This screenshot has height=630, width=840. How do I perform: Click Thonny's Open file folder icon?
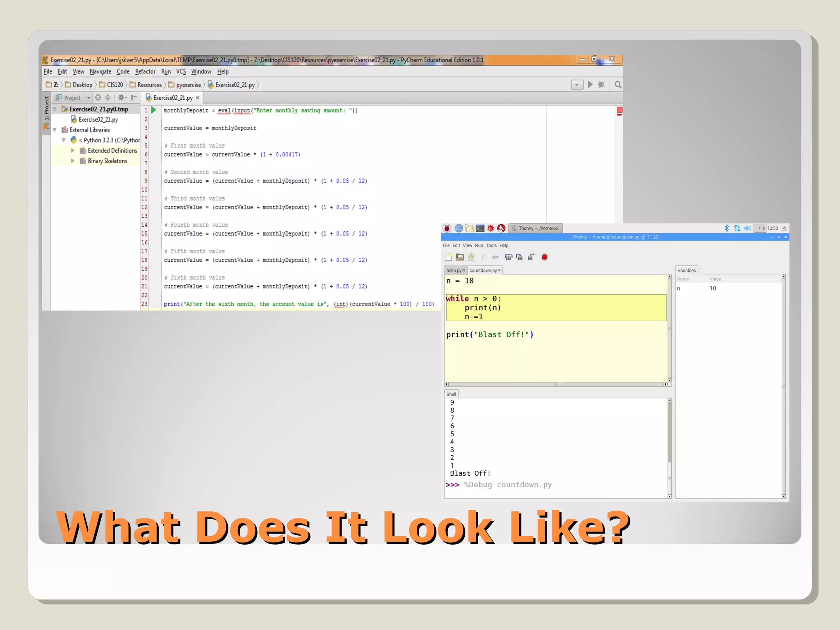pyautogui.click(x=460, y=257)
